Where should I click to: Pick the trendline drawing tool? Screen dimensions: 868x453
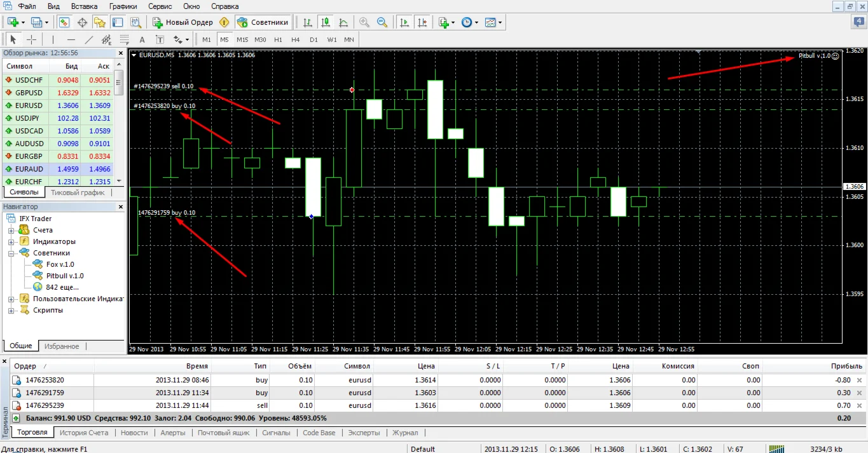pos(89,39)
